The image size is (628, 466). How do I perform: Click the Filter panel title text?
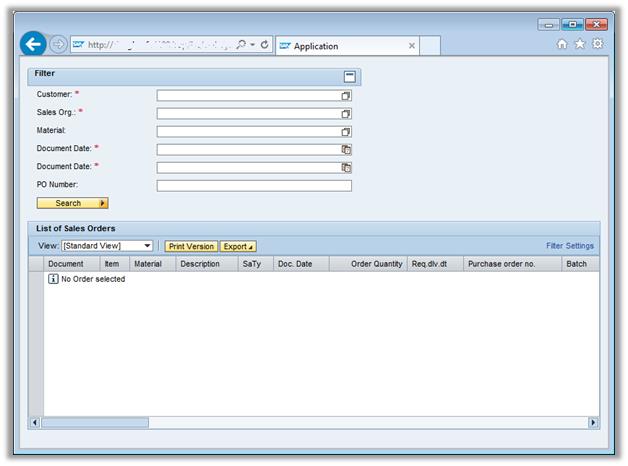(44, 73)
